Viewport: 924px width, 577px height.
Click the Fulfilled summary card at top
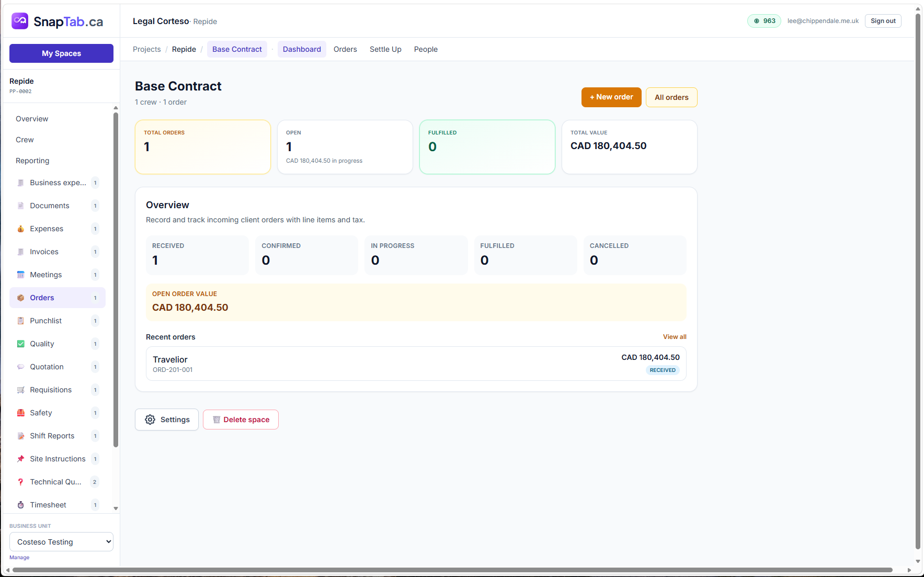[487, 147]
